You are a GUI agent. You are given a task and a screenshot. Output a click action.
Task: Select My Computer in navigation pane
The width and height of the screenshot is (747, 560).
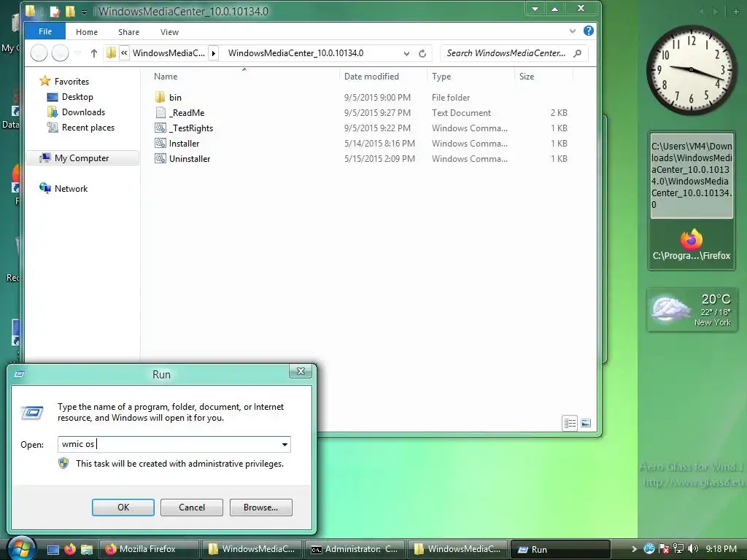pyautogui.click(x=82, y=157)
